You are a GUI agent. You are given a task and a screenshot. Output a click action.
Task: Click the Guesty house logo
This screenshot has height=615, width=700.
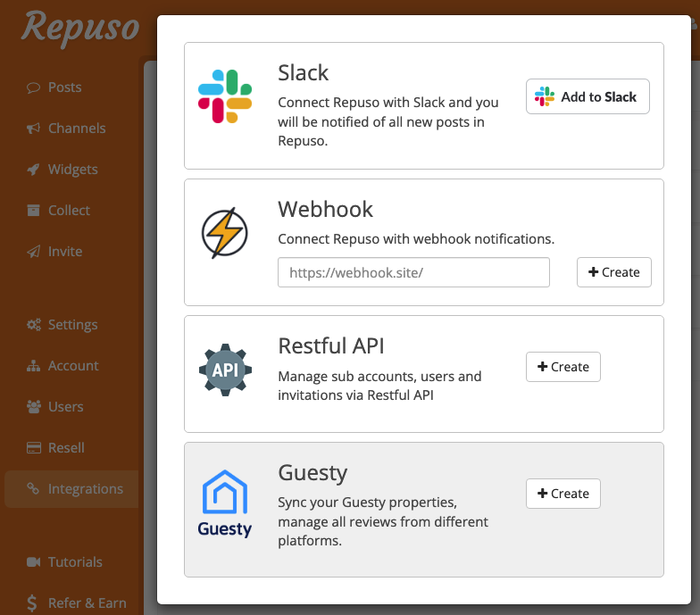tap(225, 503)
